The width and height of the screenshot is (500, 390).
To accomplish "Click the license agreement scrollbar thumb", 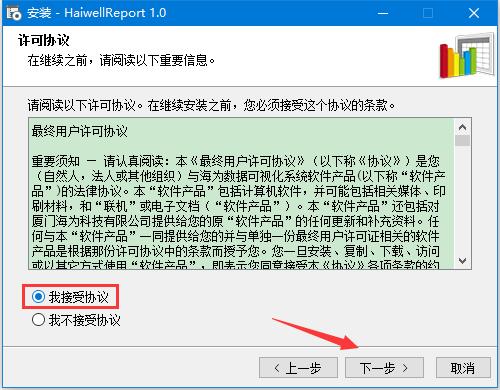I will tap(462, 140).
